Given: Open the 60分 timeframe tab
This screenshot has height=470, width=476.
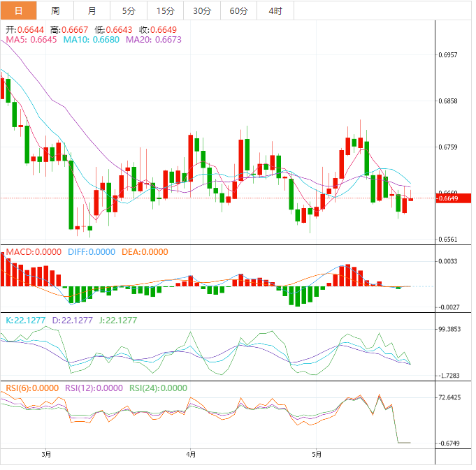Looking at the screenshot, I should coord(238,10).
